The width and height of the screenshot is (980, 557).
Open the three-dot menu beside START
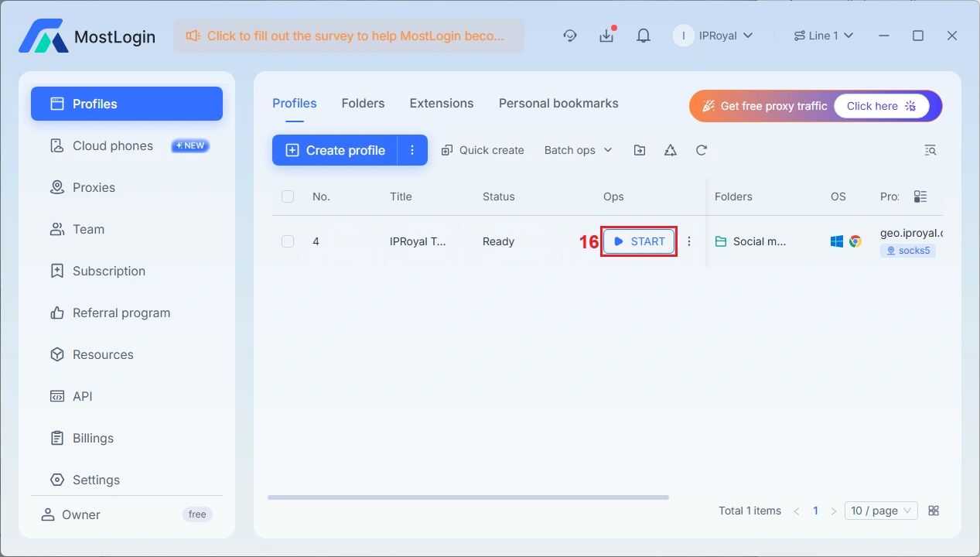point(689,241)
